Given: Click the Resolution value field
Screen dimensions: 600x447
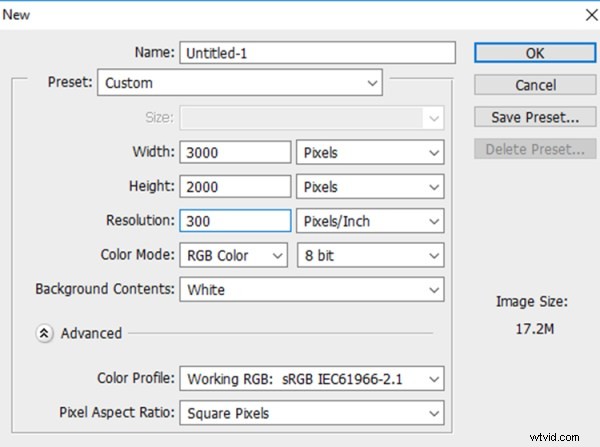Looking at the screenshot, I should [234, 221].
